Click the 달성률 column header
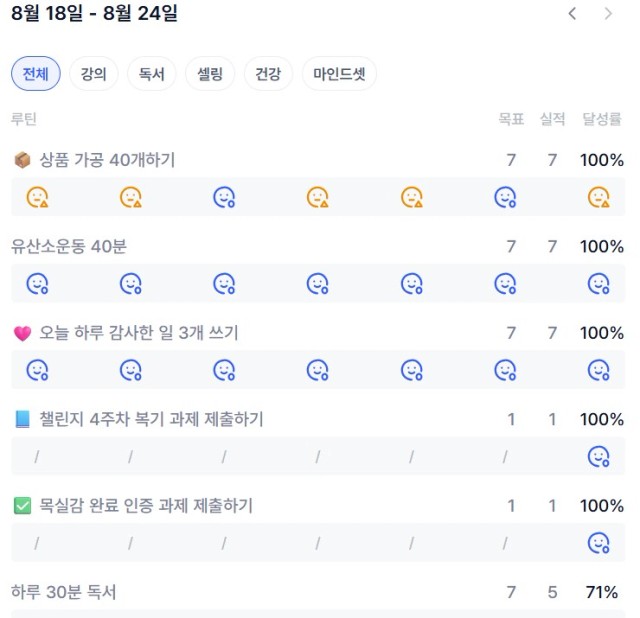This screenshot has width=640, height=618. pyautogui.click(x=602, y=119)
